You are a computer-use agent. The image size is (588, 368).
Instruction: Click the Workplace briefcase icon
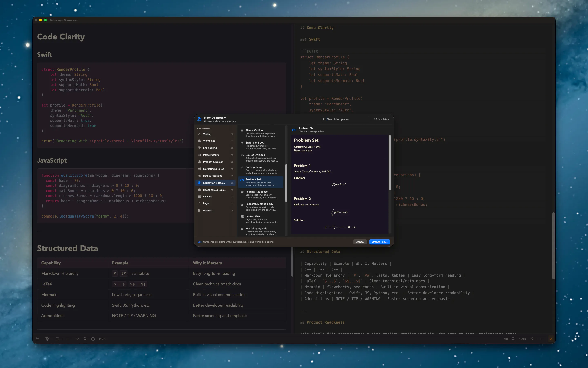tap(199, 141)
